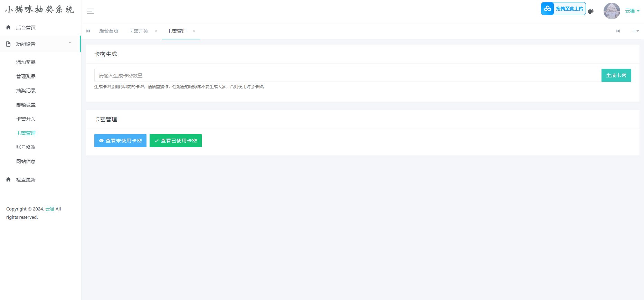This screenshot has height=300, width=644.
Task: Open the 云猫 link in footer
Action: coord(50,209)
